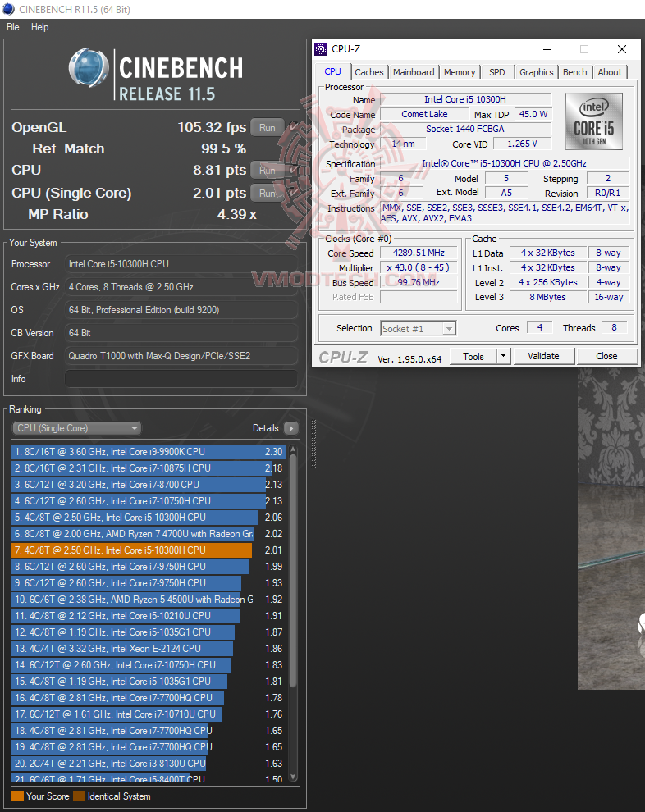Click the Tools button in CPU-Z
645x812 pixels.
coord(473,356)
